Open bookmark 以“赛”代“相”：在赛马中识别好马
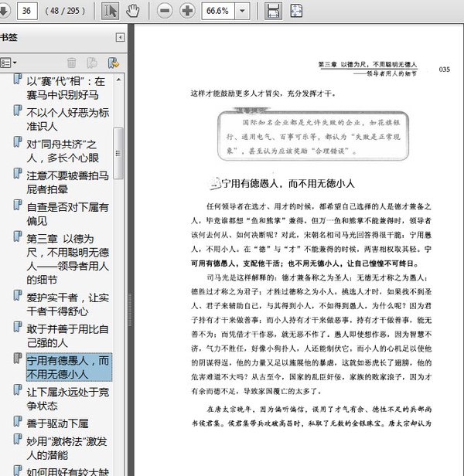The image size is (464, 476). click(66, 88)
